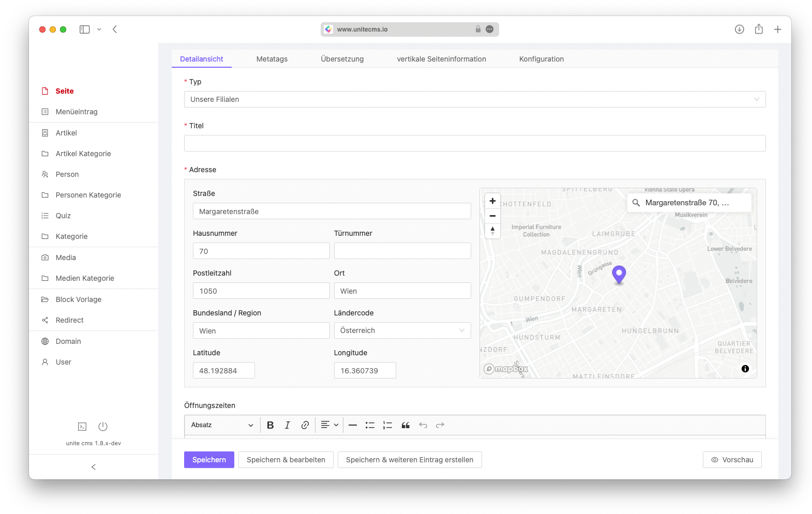Toggle italic formatting in editor

(x=288, y=425)
